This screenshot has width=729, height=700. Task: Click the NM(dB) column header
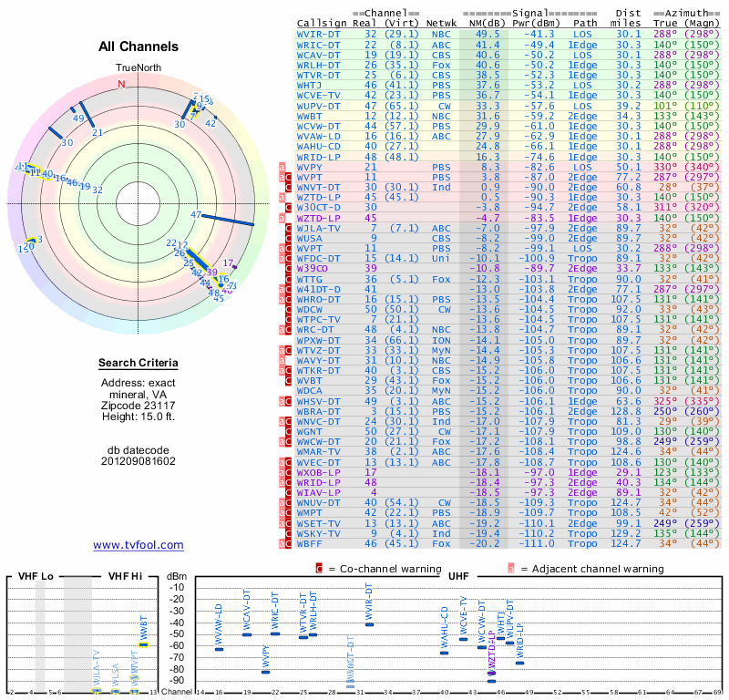484,23
